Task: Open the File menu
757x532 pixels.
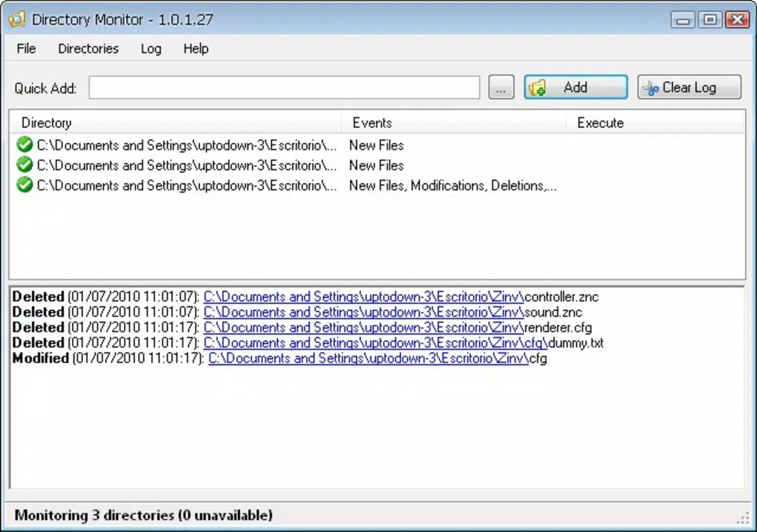Action: pos(26,49)
